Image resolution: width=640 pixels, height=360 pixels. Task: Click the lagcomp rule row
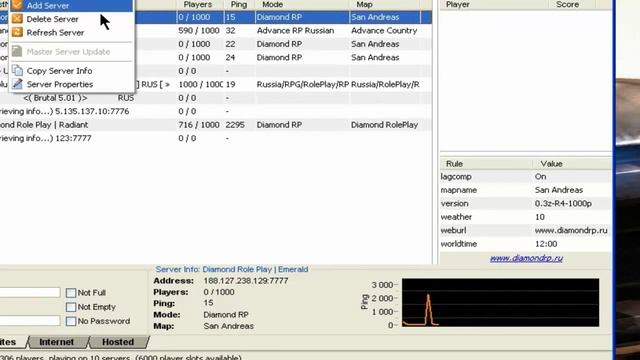[x=526, y=177]
